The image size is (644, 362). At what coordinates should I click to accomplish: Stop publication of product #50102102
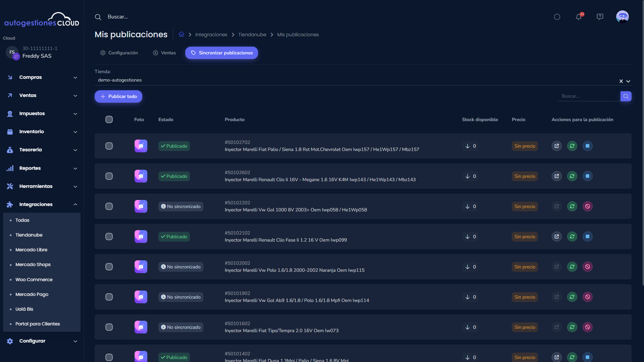tap(588, 237)
